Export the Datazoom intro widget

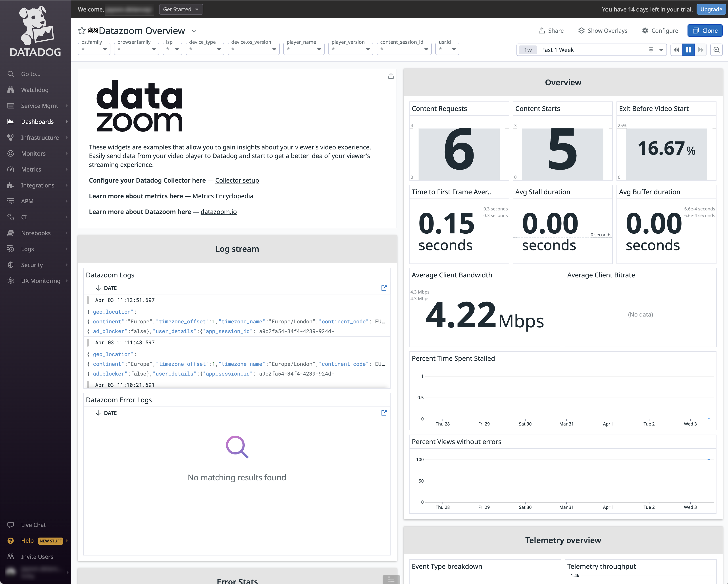tap(391, 76)
